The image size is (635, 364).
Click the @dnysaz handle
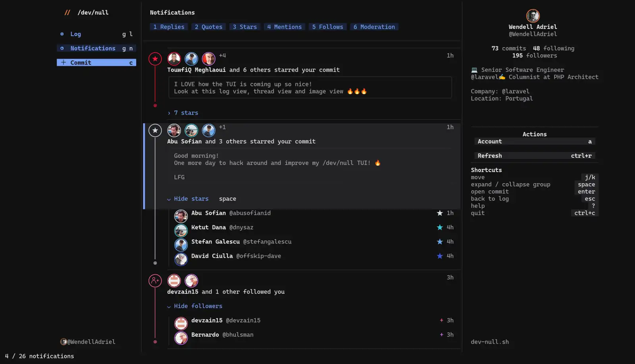[x=241, y=228]
